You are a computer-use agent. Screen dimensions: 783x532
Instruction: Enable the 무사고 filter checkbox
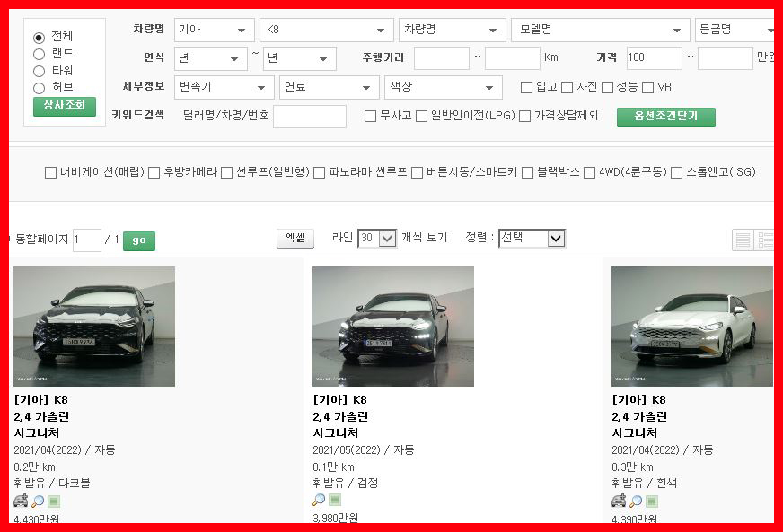370,117
